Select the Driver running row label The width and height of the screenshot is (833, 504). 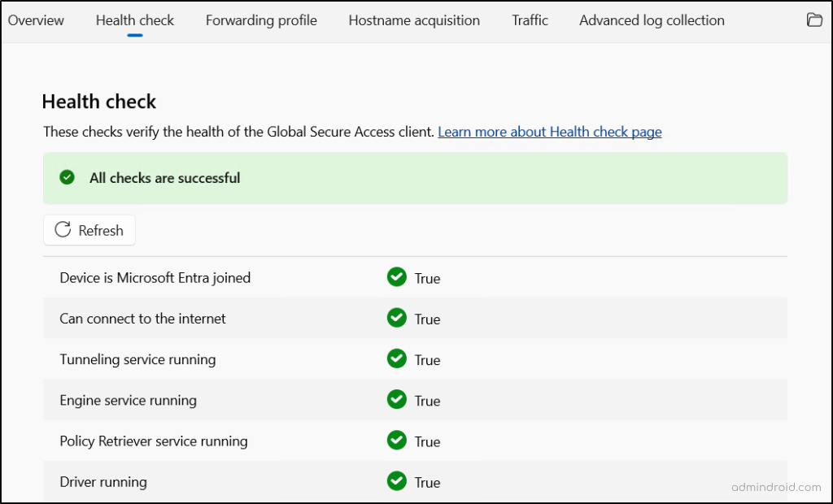103,482
